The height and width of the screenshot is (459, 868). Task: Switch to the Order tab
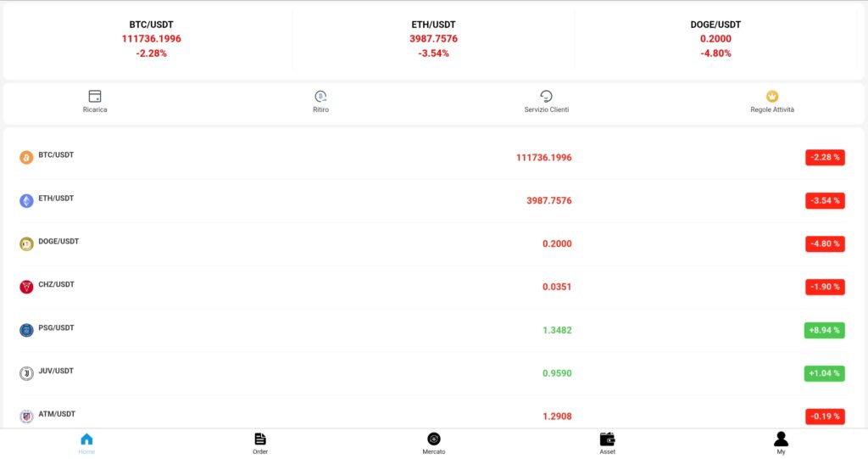point(260,444)
